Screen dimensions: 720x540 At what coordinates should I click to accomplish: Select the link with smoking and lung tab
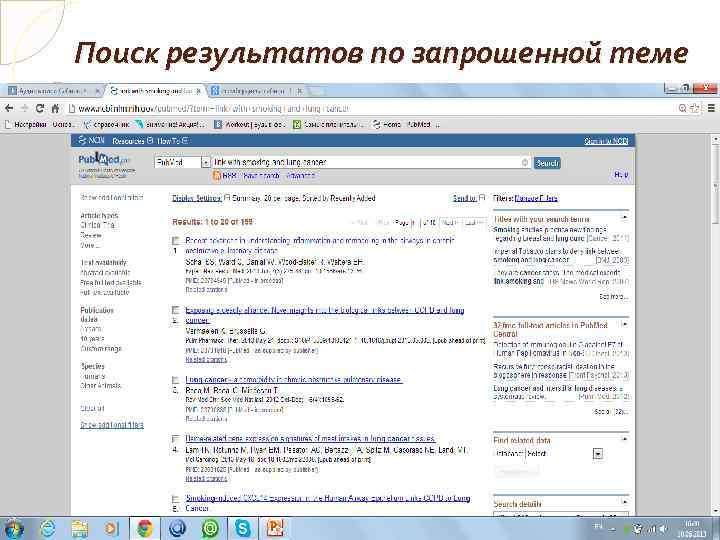click(156, 91)
